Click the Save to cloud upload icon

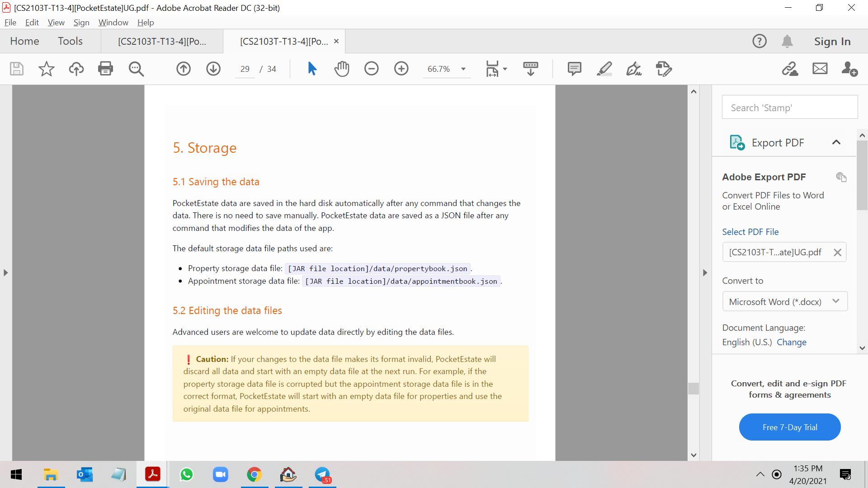[76, 69]
